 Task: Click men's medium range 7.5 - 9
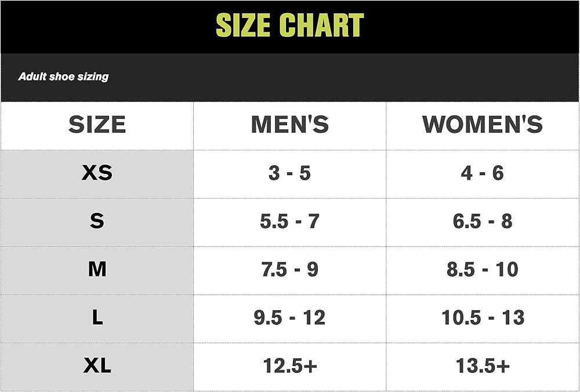coord(289,269)
